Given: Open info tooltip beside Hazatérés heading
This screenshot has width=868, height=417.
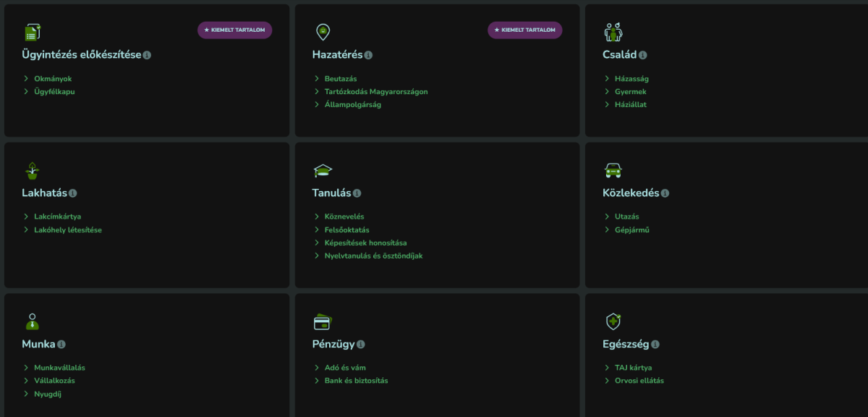Looking at the screenshot, I should (x=368, y=55).
